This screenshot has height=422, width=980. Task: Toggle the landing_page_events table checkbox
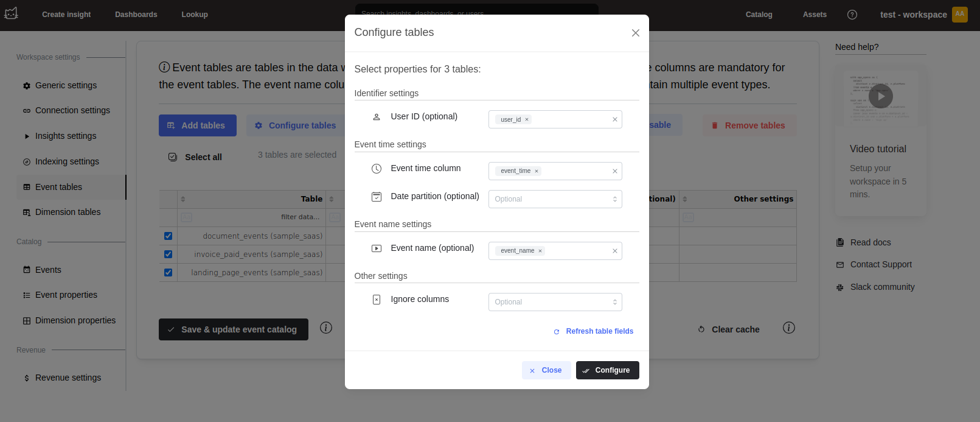tap(169, 273)
